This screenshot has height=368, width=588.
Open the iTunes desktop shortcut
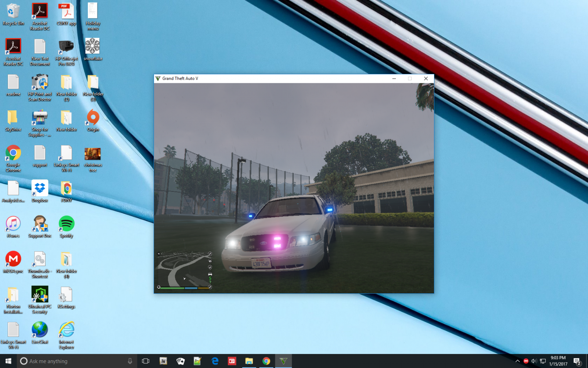[13, 224]
